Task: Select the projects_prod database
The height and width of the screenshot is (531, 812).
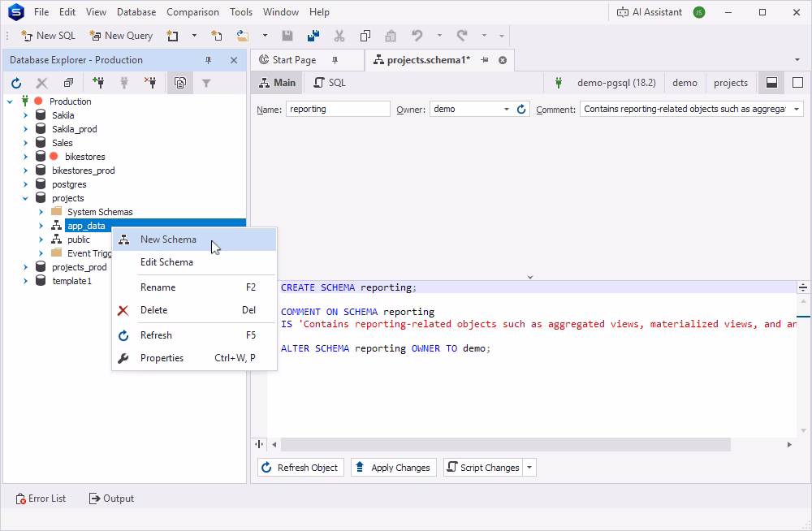Action: point(80,267)
